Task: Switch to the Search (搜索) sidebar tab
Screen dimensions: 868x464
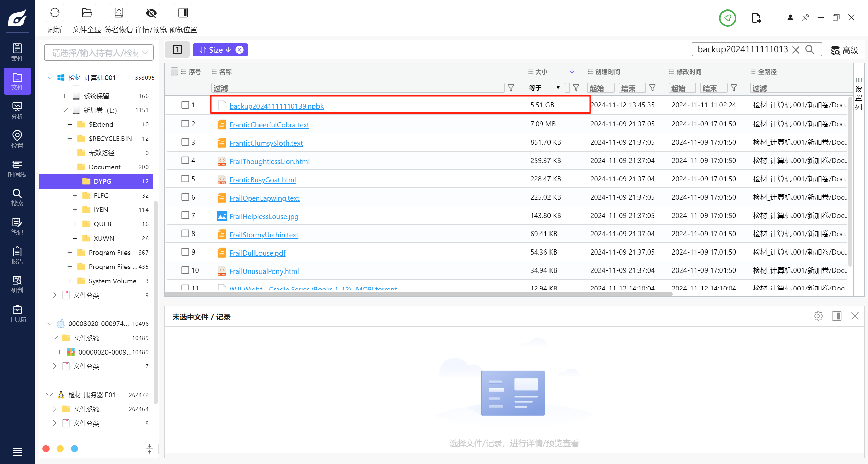Action: [x=17, y=198]
